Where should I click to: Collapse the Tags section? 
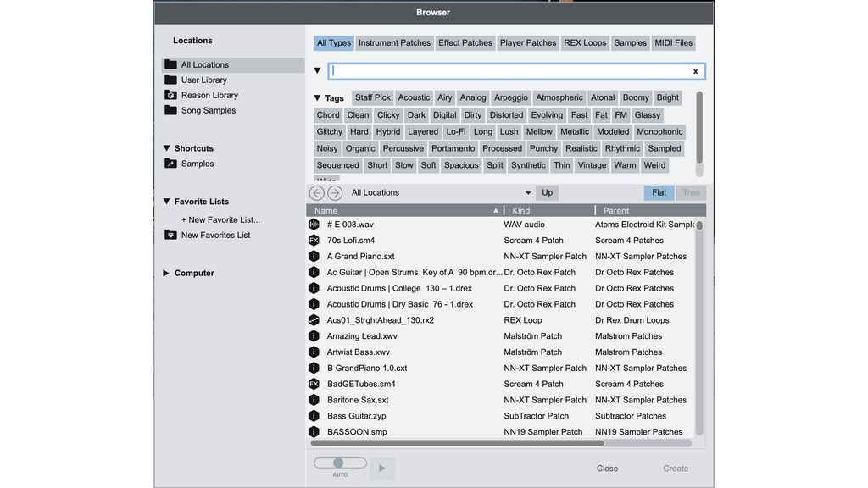pyautogui.click(x=317, y=97)
